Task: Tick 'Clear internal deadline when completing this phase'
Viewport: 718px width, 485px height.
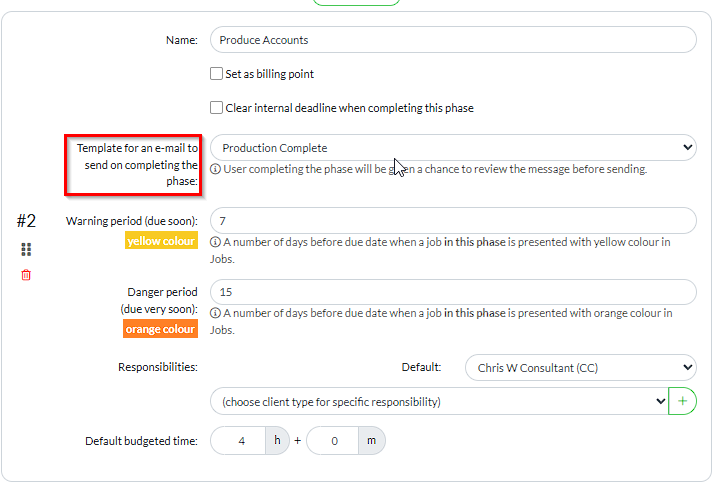Action: pyautogui.click(x=216, y=108)
